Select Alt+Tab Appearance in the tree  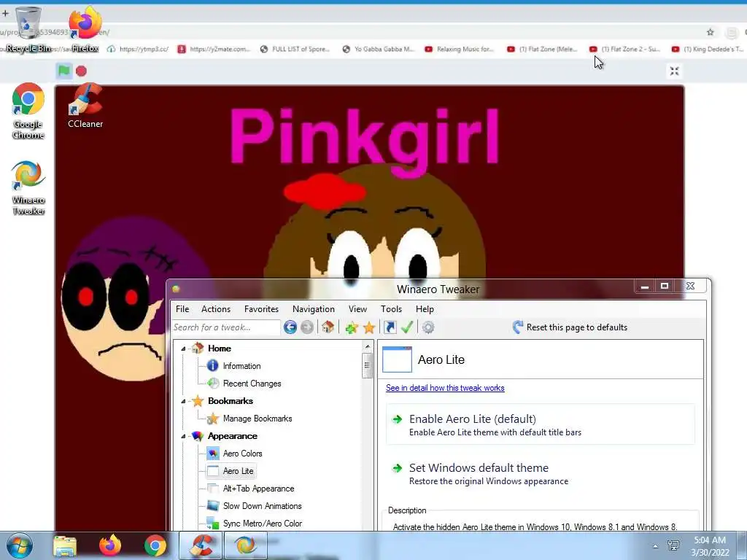[259, 489]
